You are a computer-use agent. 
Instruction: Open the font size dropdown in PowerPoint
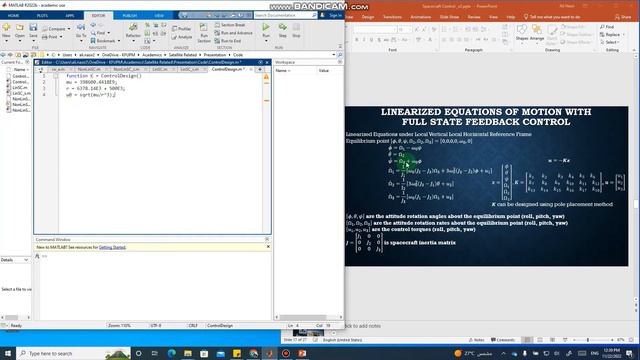click(x=409, y=30)
